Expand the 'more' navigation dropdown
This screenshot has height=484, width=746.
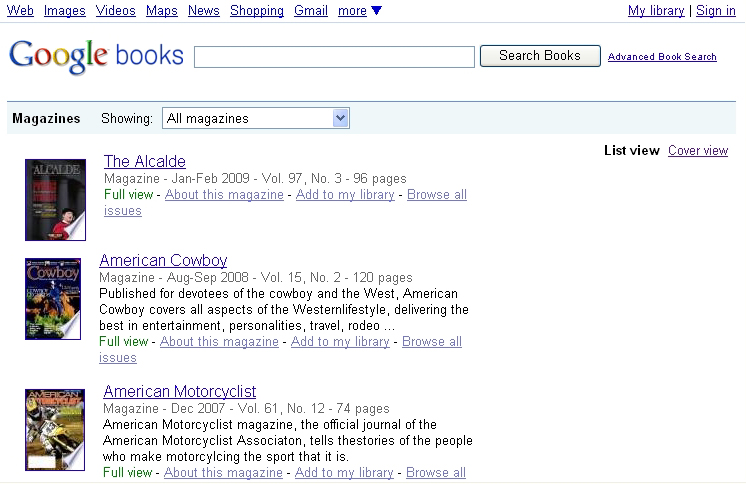[x=360, y=10]
